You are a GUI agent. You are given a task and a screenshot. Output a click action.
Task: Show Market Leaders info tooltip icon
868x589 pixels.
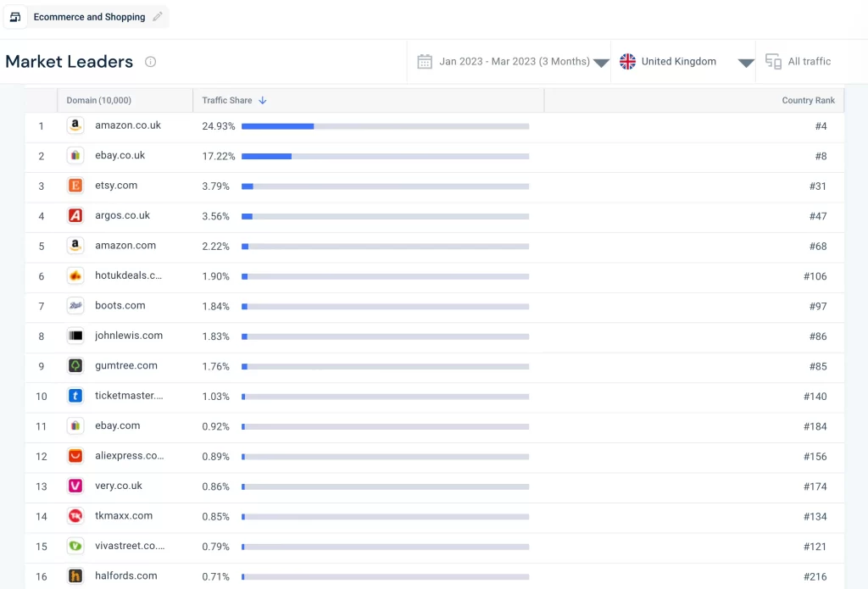coord(150,62)
